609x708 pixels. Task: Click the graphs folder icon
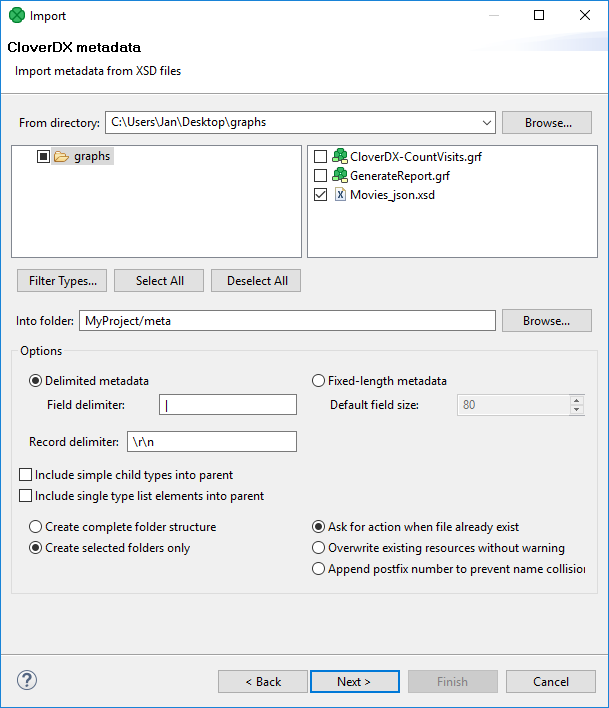pyautogui.click(x=61, y=157)
